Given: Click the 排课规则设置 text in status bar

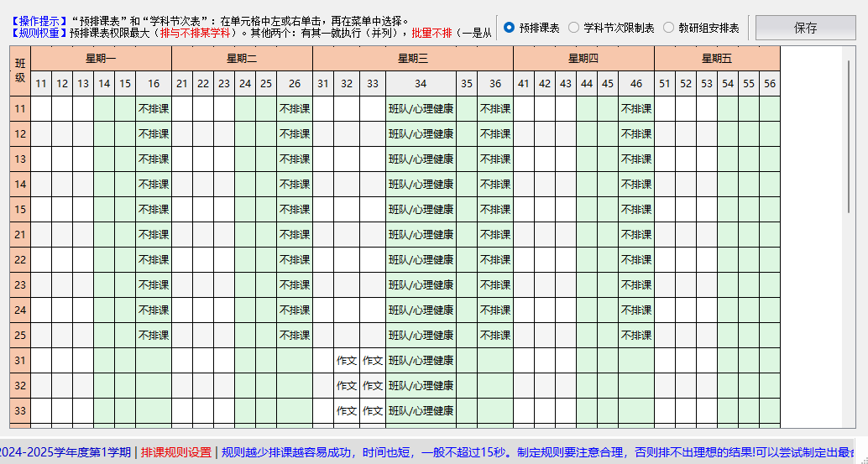Looking at the screenshot, I should [x=176, y=452].
